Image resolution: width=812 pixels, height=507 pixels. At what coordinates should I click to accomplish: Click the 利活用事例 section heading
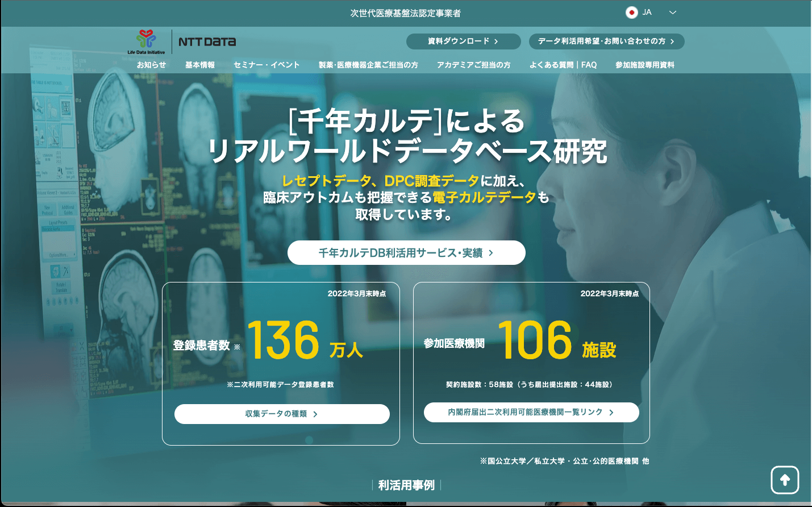click(406, 485)
